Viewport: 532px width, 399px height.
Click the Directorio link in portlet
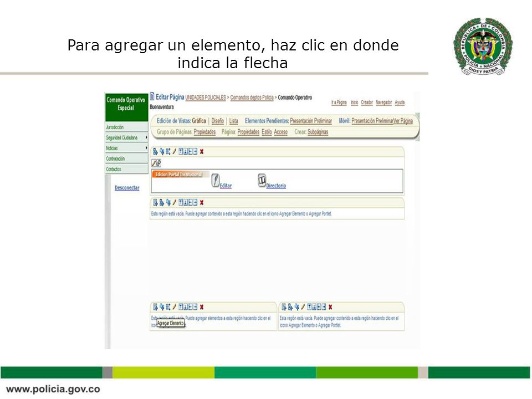pos(276,186)
